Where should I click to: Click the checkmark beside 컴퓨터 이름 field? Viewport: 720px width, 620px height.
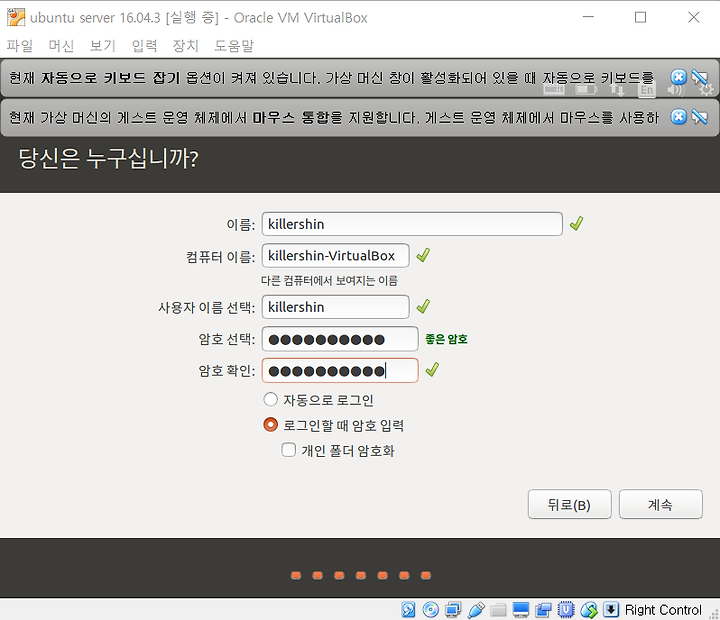[423, 255]
